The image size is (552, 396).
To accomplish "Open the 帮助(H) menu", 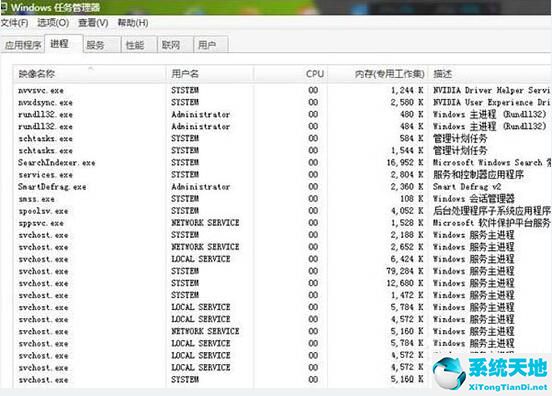I will click(133, 23).
